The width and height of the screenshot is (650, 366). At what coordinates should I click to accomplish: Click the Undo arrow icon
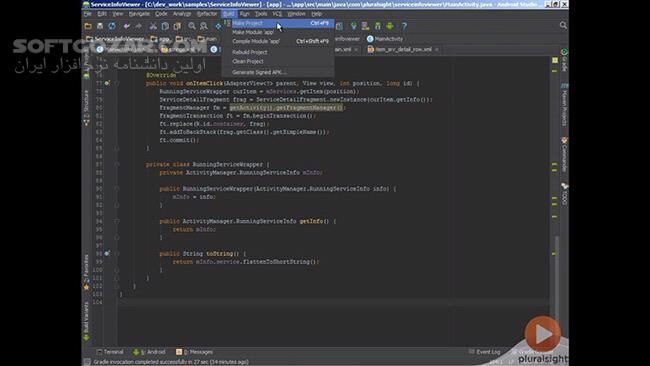[x=126, y=26]
